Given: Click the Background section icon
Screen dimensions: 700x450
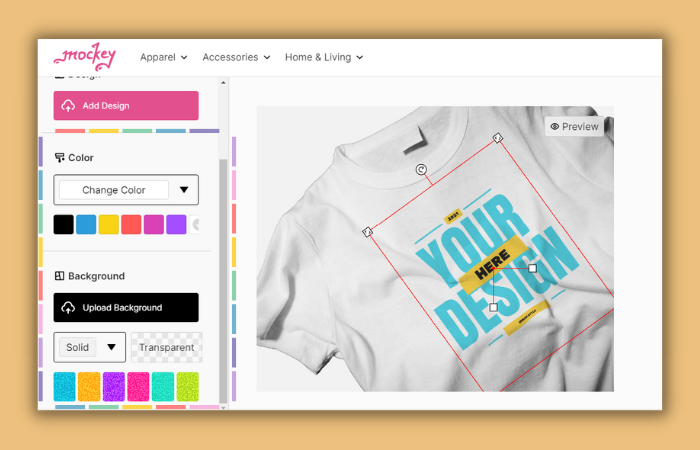Looking at the screenshot, I should pyautogui.click(x=59, y=276).
